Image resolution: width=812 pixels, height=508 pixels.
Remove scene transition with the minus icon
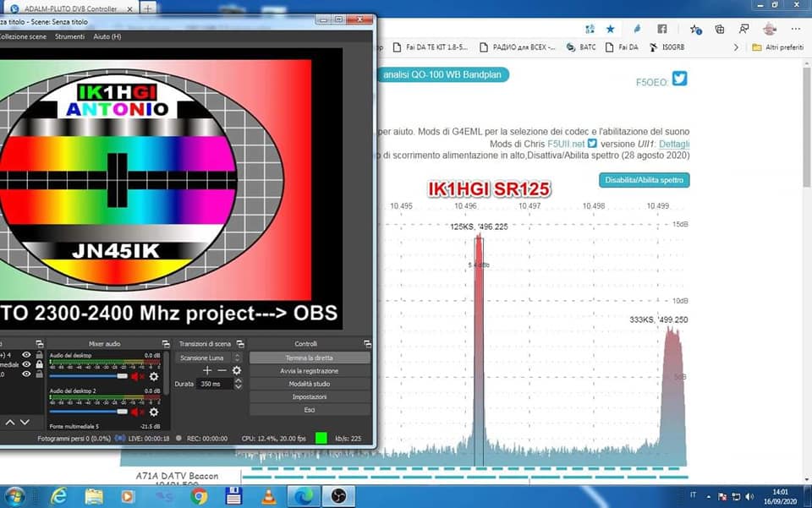pos(222,370)
